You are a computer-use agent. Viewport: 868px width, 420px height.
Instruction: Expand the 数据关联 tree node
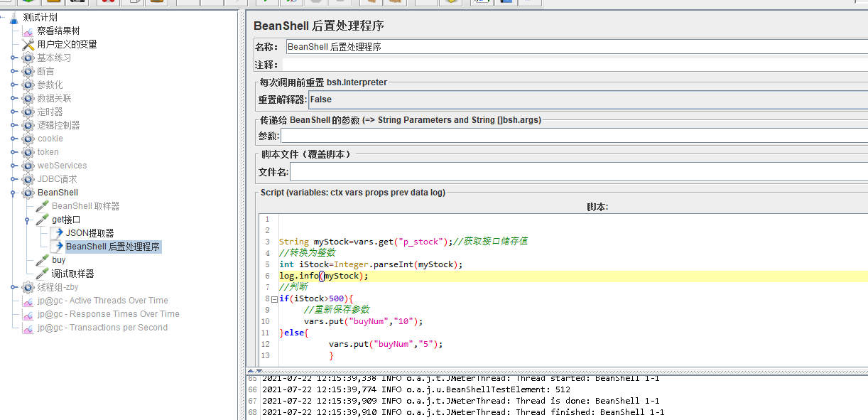[13, 98]
